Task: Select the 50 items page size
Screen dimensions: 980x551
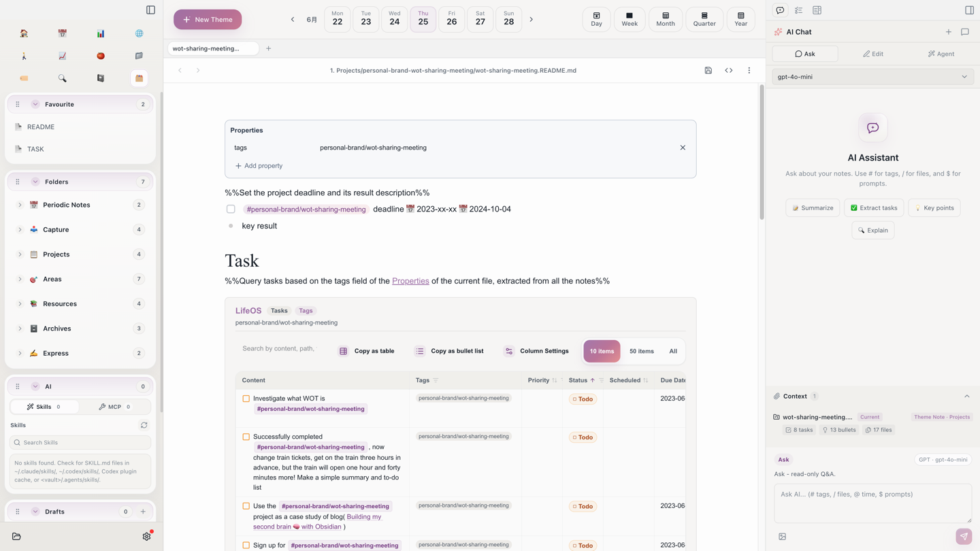Action: 641,351
